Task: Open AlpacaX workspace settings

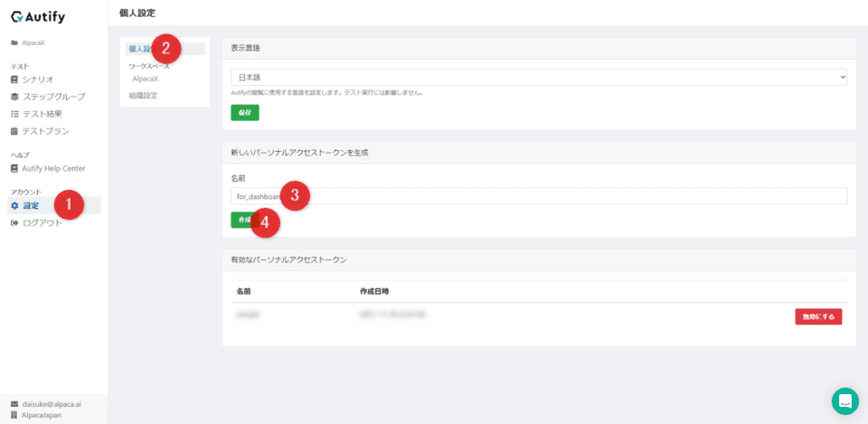Action: (x=145, y=79)
